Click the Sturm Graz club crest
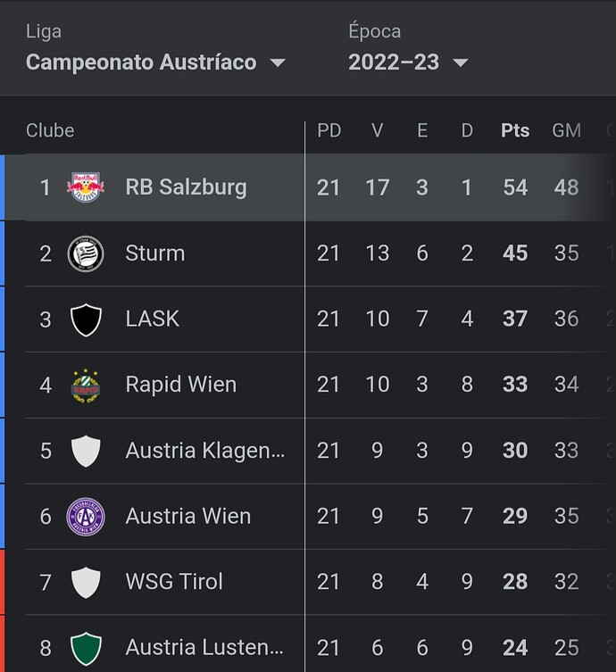616x672 pixels. coord(86,253)
